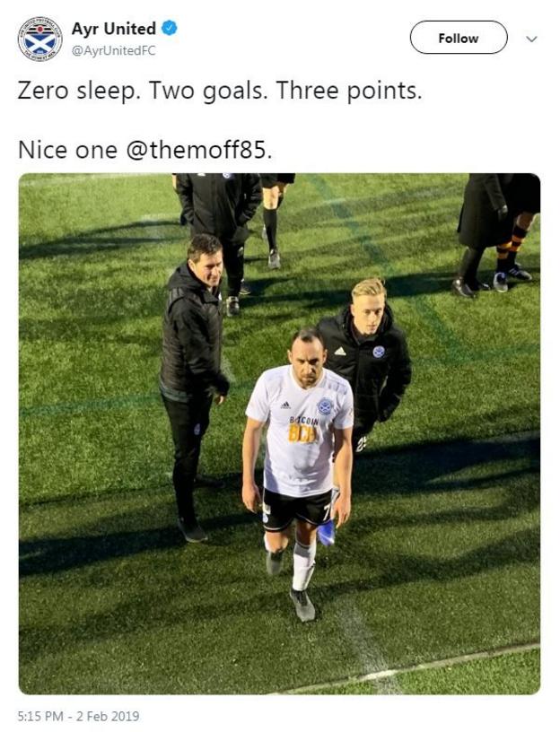Open the @AyrUnitedFC handle

click(113, 51)
